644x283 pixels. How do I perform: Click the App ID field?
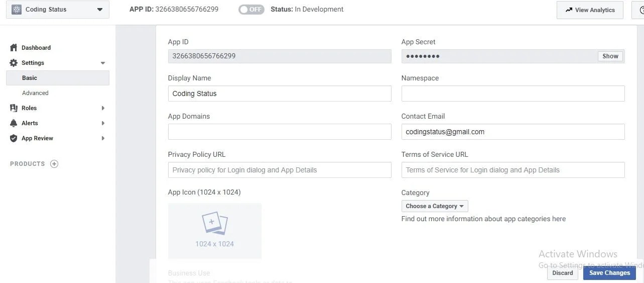[280, 56]
